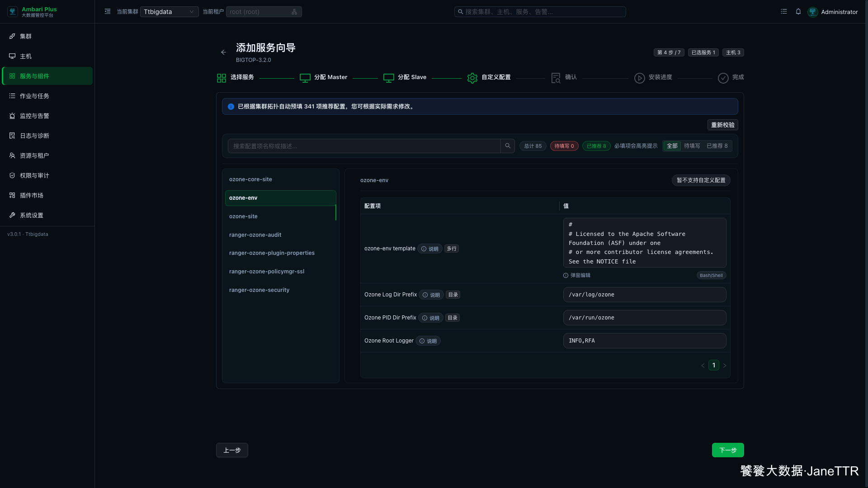Click the info icon in the blue alert banner
Viewport: 868px width, 488px height.
pyautogui.click(x=231, y=107)
